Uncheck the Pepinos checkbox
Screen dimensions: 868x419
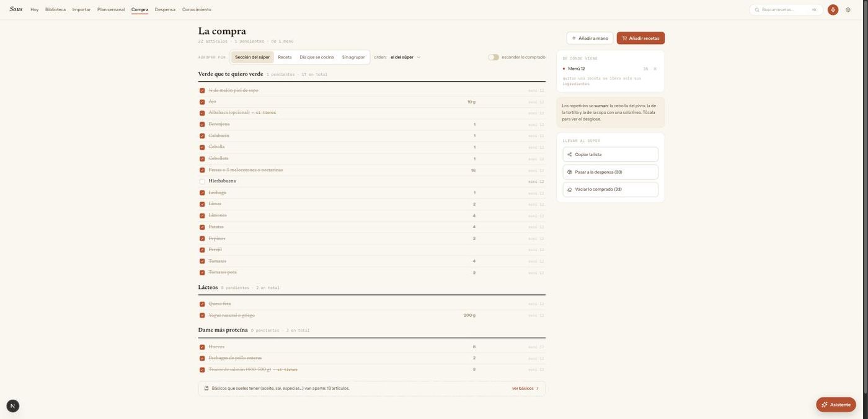(x=202, y=239)
